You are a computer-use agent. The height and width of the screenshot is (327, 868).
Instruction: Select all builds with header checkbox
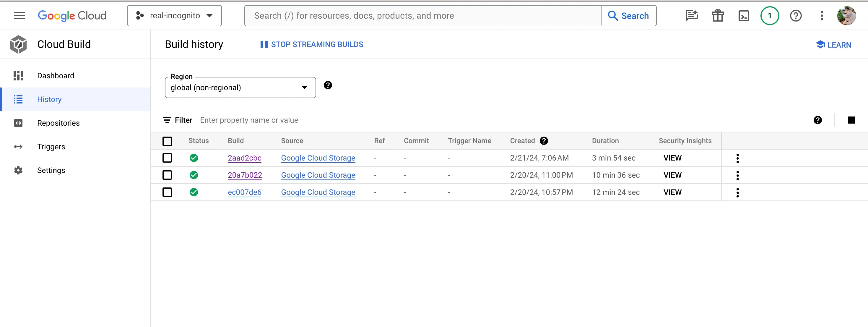click(x=167, y=141)
